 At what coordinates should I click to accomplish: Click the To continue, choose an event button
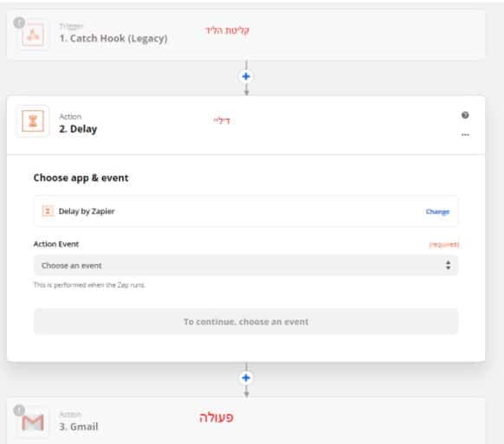coord(246,322)
